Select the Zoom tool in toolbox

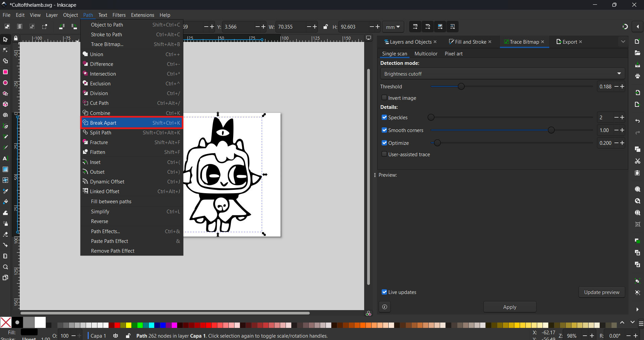coord(5,267)
